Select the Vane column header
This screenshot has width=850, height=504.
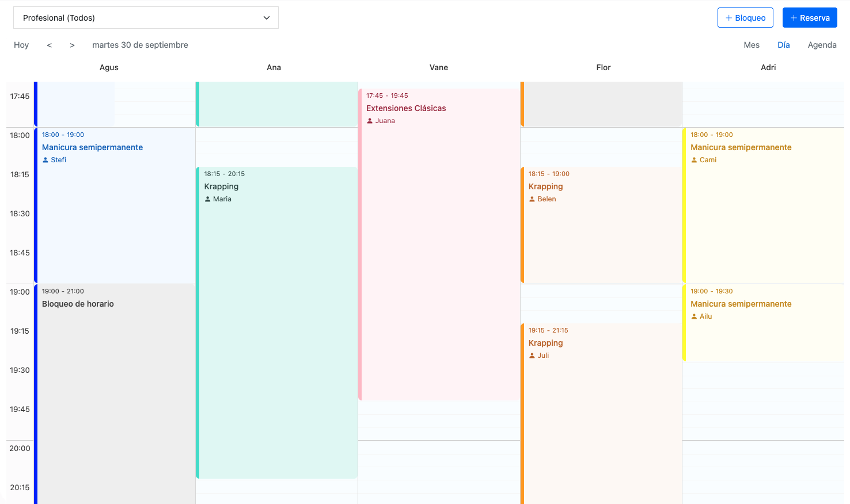click(438, 67)
